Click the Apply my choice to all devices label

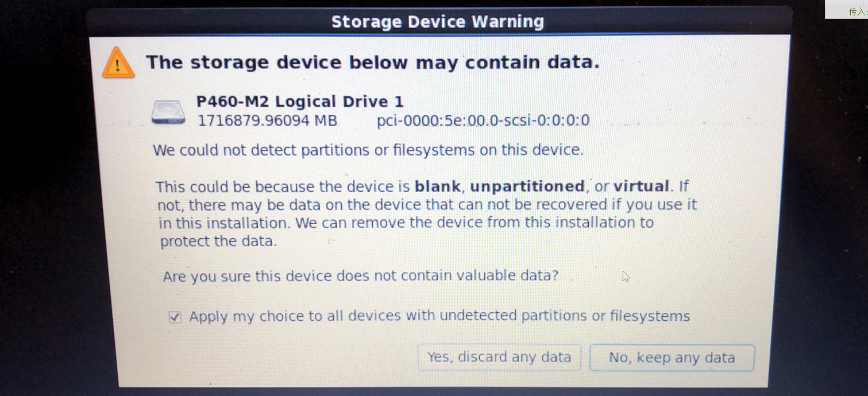(439, 316)
